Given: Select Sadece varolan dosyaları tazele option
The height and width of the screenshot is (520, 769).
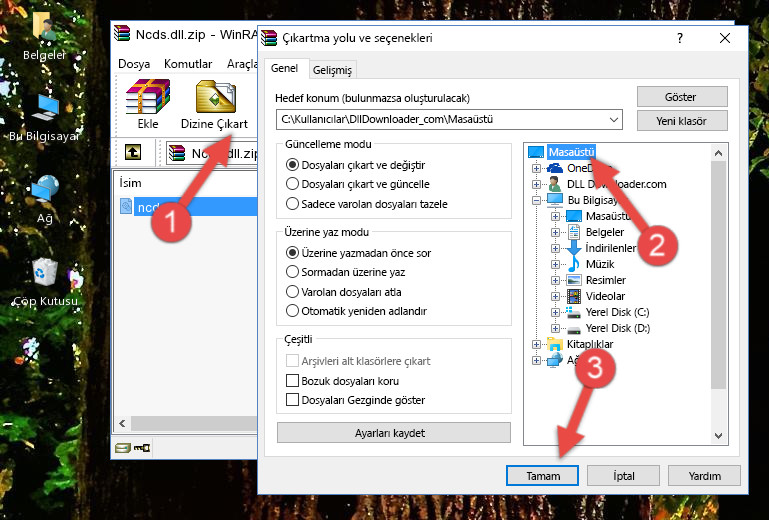Looking at the screenshot, I should [292, 204].
